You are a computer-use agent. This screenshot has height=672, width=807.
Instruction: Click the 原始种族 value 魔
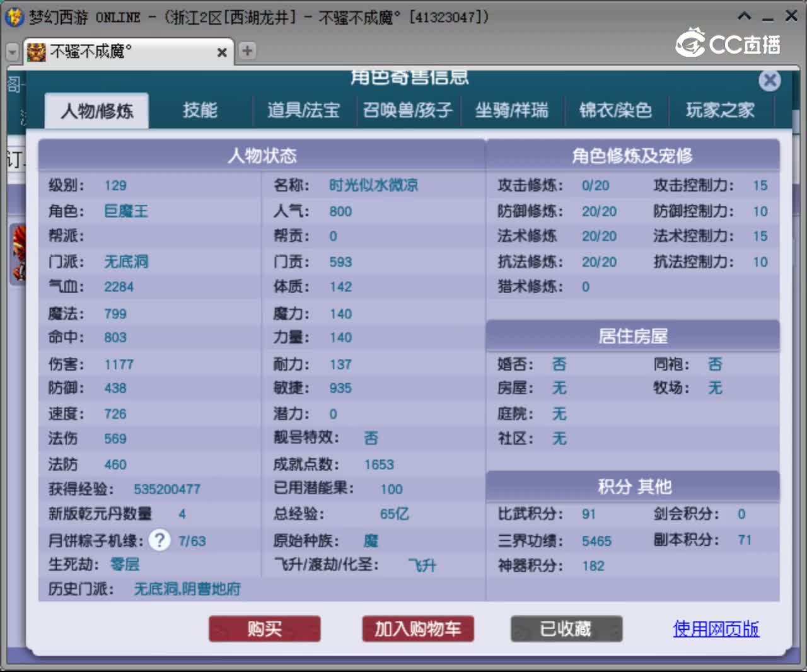[x=371, y=541]
